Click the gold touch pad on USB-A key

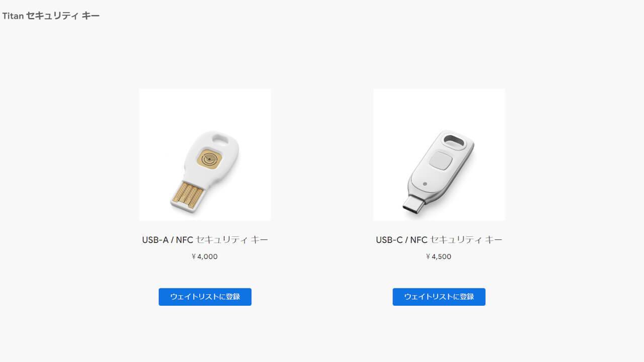click(x=210, y=159)
